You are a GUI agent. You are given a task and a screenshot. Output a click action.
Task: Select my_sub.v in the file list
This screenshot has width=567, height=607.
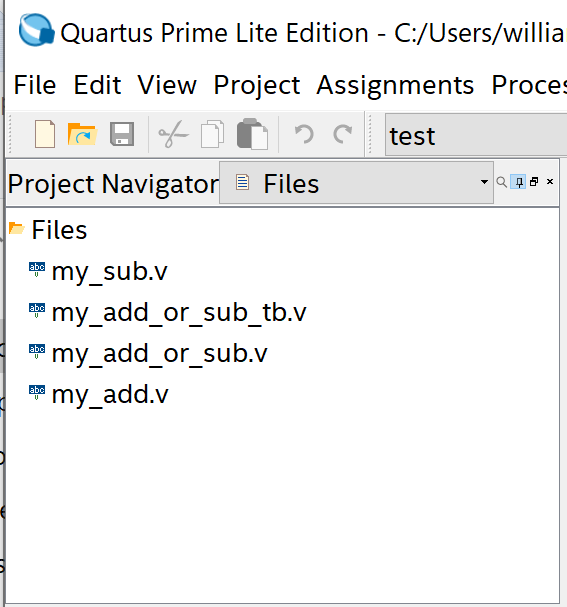[x=110, y=271]
